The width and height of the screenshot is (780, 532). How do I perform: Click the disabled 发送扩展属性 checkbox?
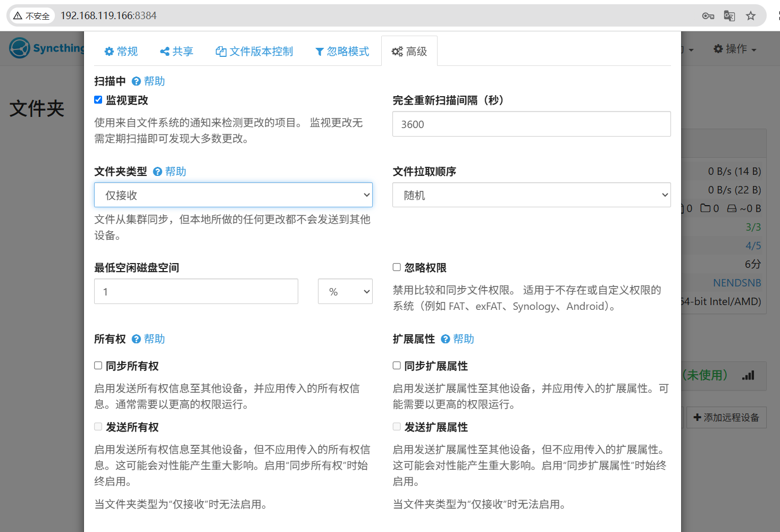397,427
